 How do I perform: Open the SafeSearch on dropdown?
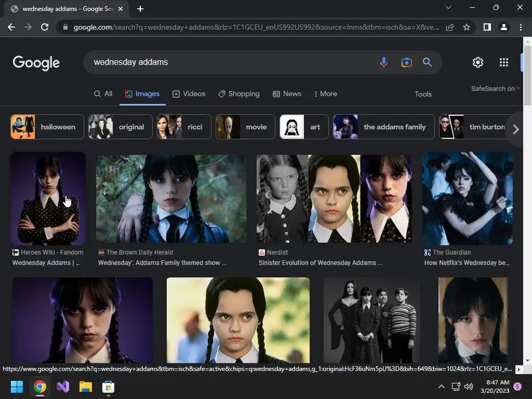tap(495, 88)
